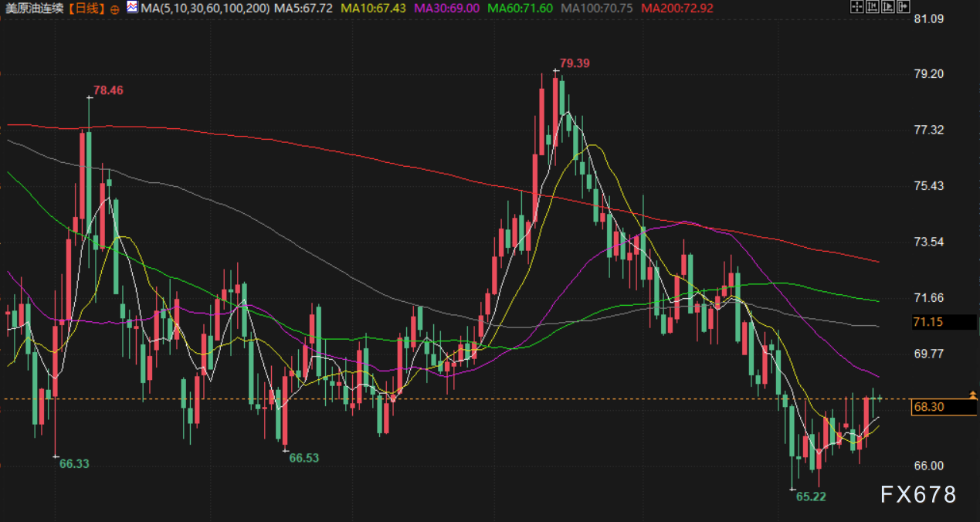Click the 78.46 peak price label
Viewport: 980px width, 522px height.
click(108, 90)
